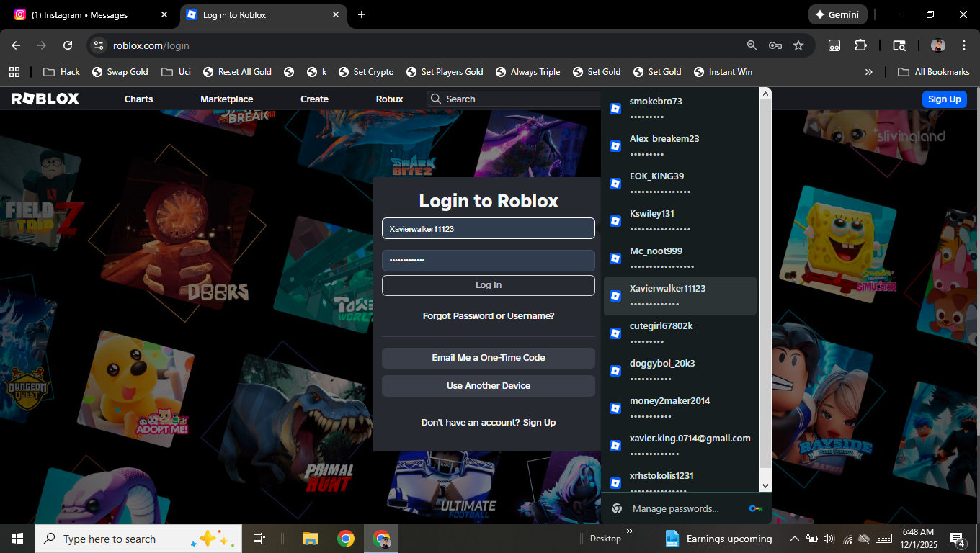Screen dimensions: 980x553
Task: Open the apps grid icon in the bookmarks bar
Action: click(x=14, y=72)
